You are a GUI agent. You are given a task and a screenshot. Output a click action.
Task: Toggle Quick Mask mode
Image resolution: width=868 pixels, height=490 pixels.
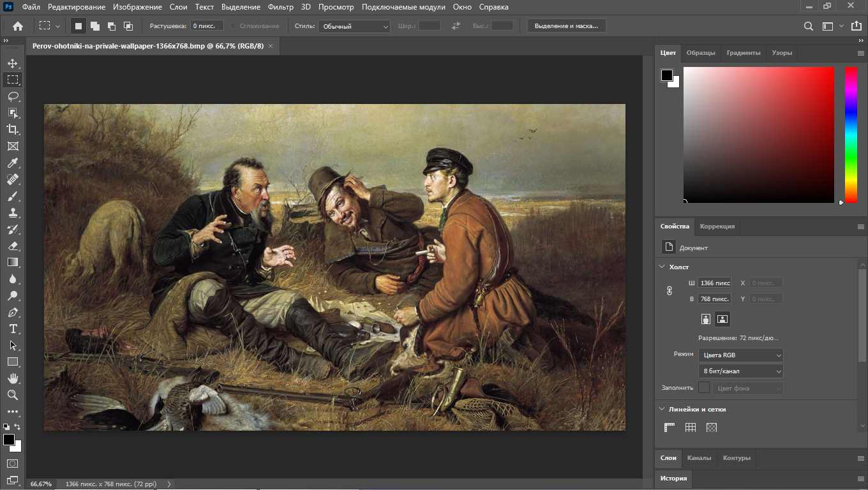click(x=13, y=463)
